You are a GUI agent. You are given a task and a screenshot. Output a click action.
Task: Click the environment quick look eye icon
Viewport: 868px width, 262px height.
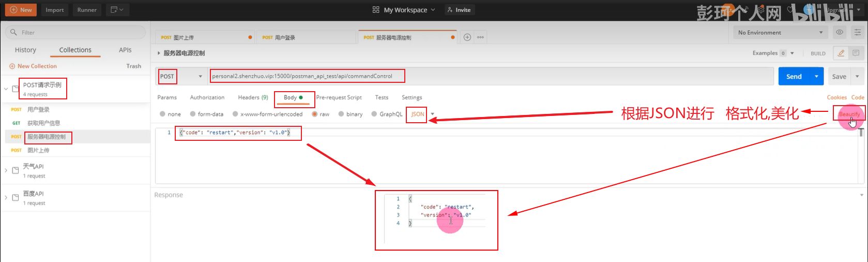840,33
